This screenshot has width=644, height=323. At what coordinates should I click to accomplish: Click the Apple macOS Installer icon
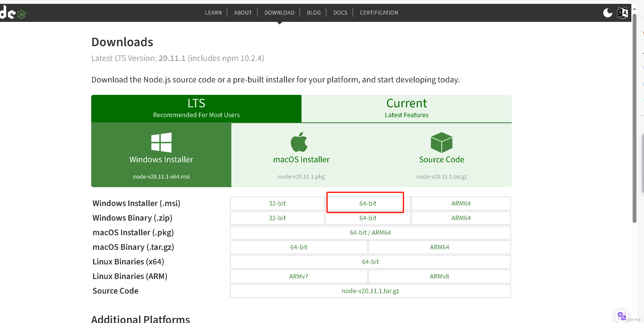click(x=299, y=142)
